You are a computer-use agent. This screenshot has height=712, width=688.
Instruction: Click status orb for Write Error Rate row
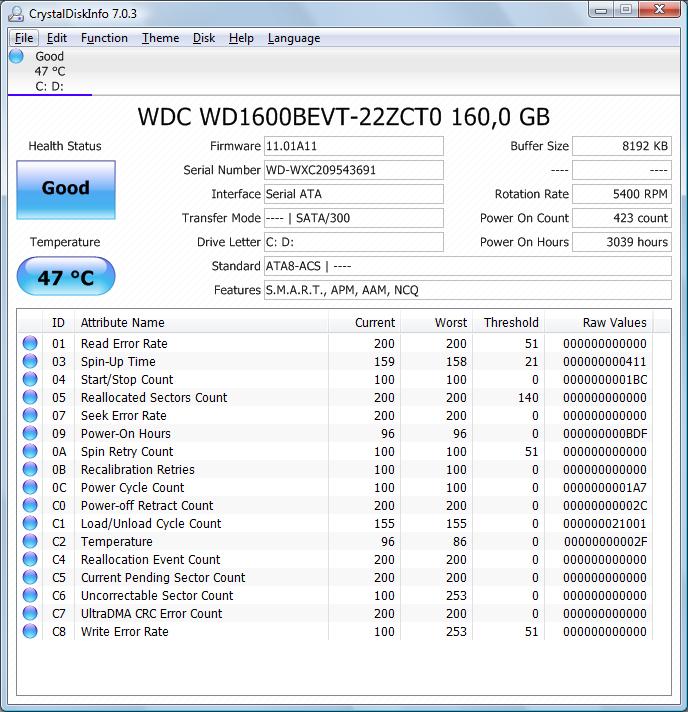pyautogui.click(x=30, y=631)
